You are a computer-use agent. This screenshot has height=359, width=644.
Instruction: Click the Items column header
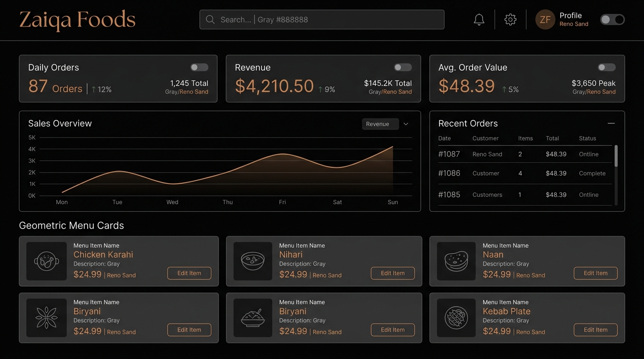[526, 138]
